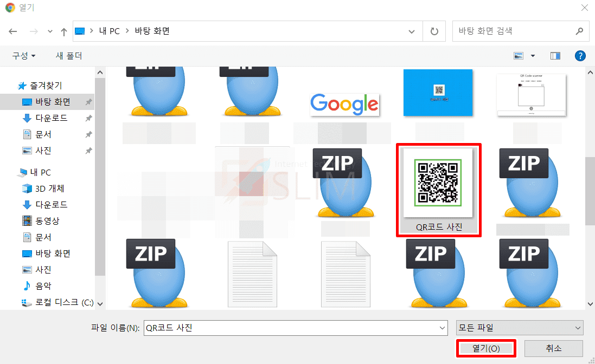The width and height of the screenshot is (595, 364).
Task: Click the '취소' cancel button
Action: click(554, 348)
